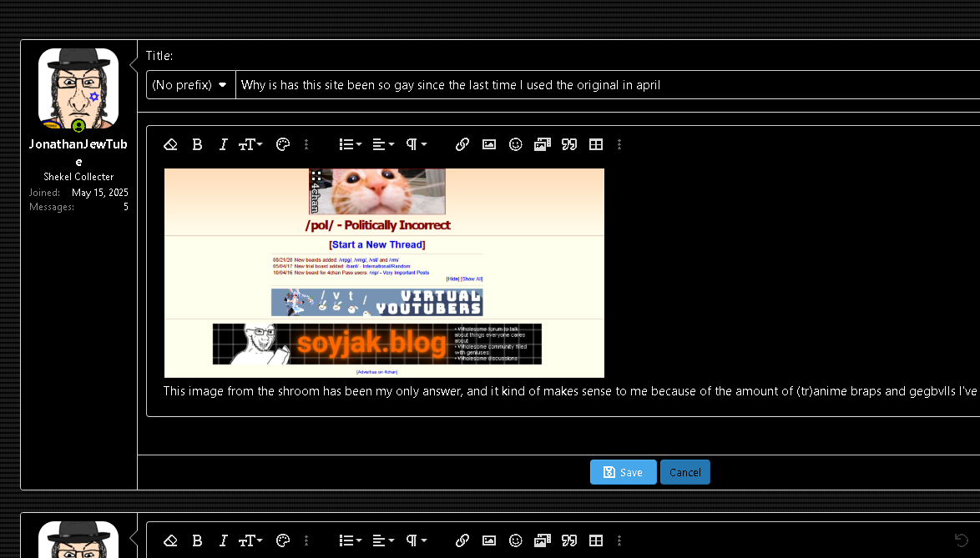The image size is (980, 558).
Task: Cancel the post edit
Action: [x=685, y=472]
